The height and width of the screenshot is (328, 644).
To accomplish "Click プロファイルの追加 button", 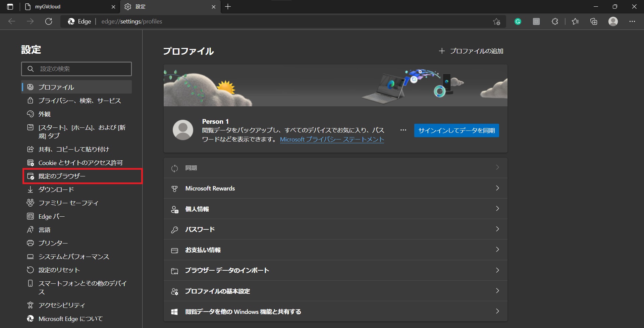I will pos(471,51).
